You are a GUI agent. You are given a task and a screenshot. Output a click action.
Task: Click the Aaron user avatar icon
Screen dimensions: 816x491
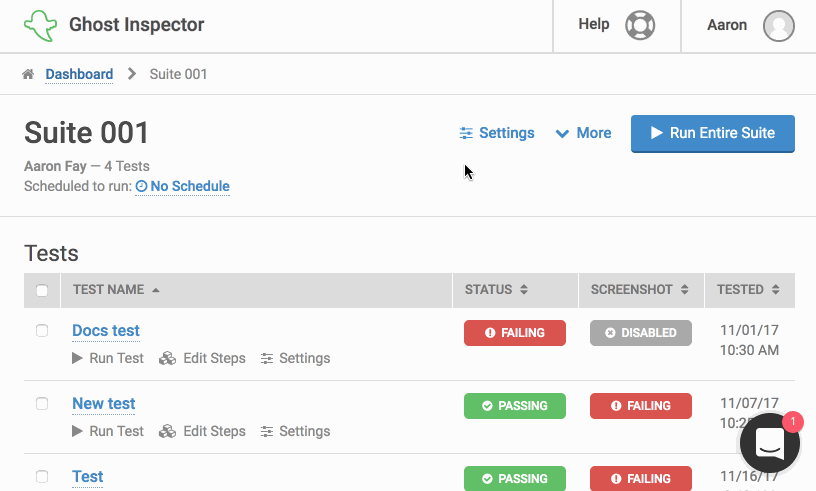click(x=779, y=26)
